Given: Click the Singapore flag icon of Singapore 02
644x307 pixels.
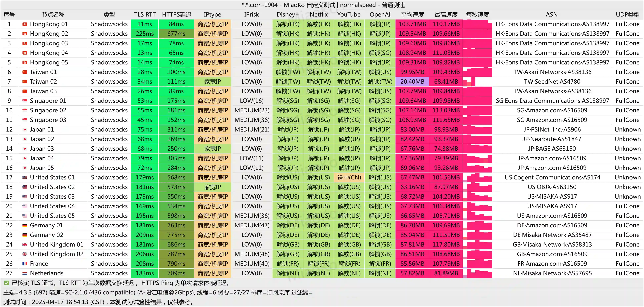Looking at the screenshot, I should pyautogui.click(x=25, y=110).
